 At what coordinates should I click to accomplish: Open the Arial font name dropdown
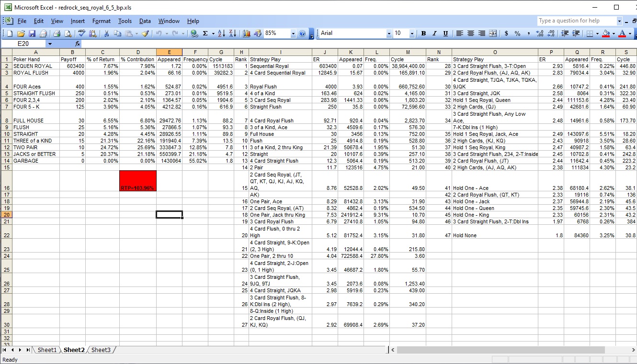pos(389,33)
